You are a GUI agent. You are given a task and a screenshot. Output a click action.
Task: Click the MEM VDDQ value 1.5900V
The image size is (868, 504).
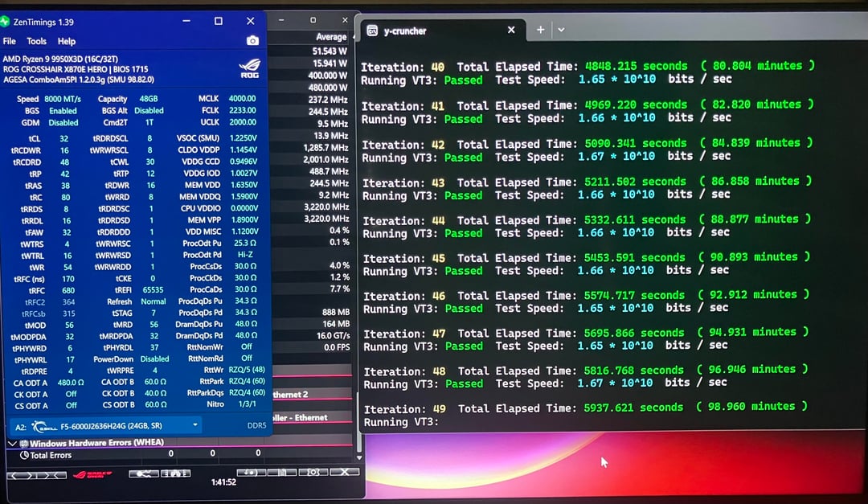pos(244,197)
